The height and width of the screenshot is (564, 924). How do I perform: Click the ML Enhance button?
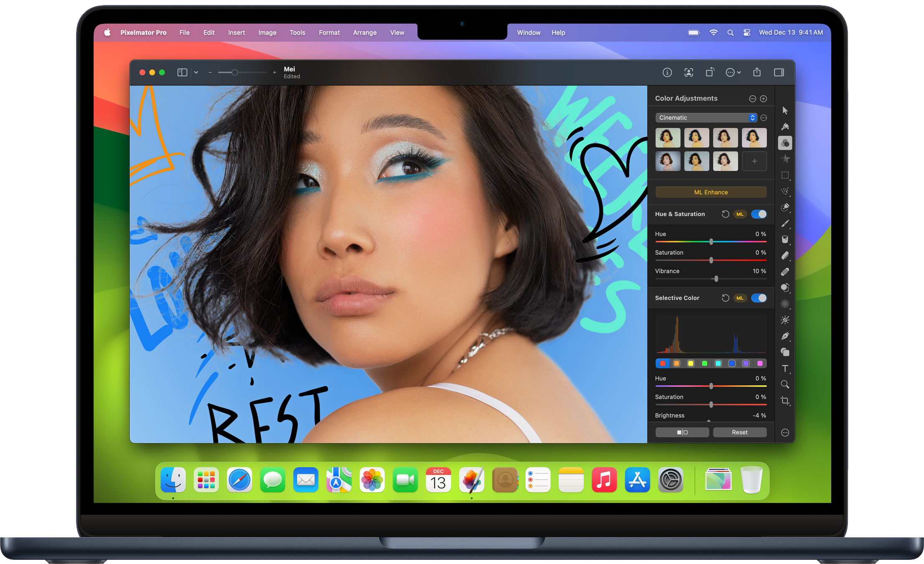711,192
